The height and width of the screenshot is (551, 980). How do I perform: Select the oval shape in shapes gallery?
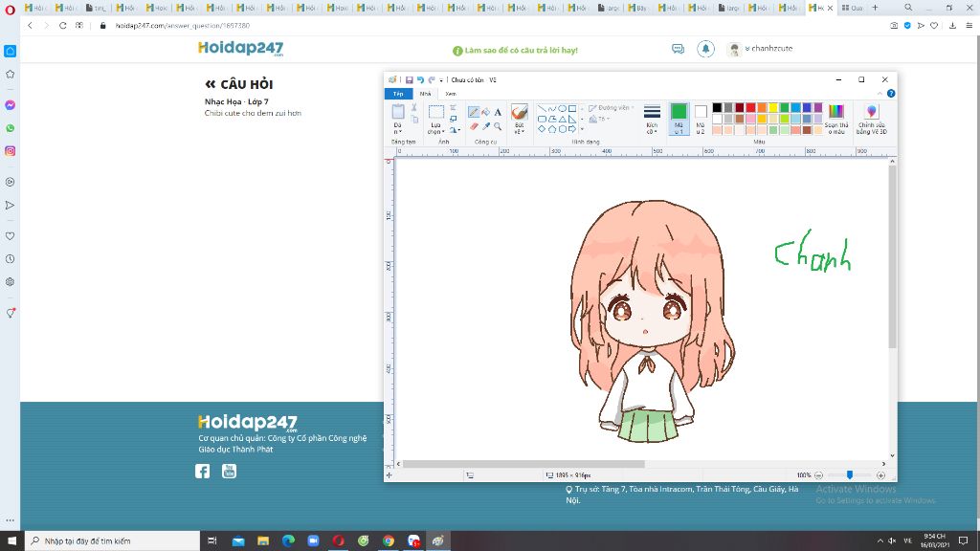tap(562, 109)
